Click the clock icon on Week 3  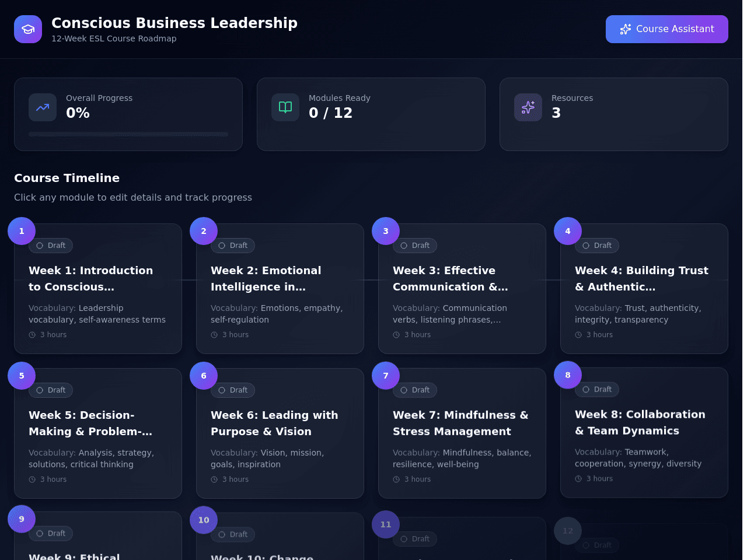(396, 335)
